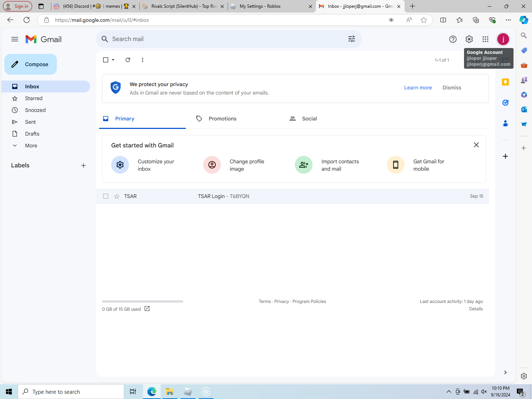Image resolution: width=532 pixels, height=399 pixels.
Task: Open Gmail settings gear
Action: (x=469, y=39)
